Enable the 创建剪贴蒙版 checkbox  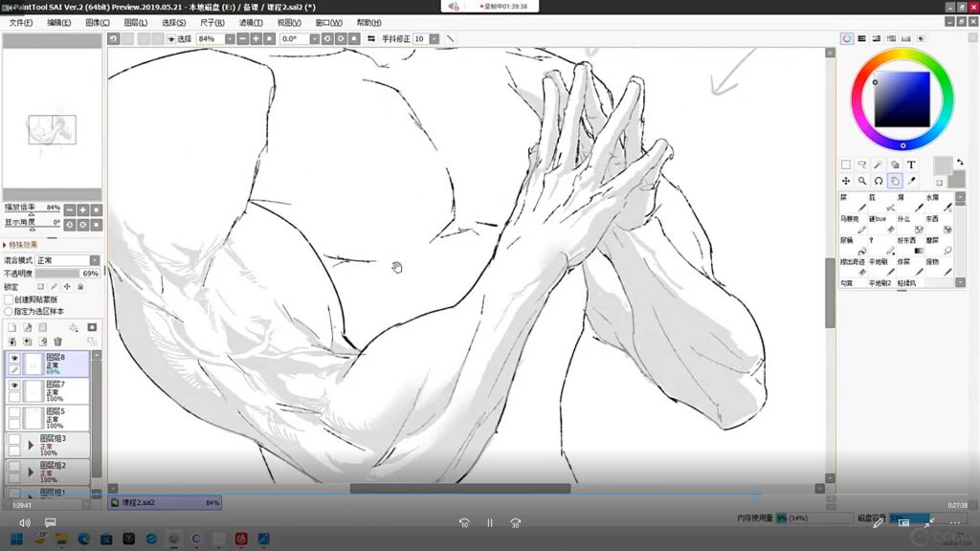pyautogui.click(x=10, y=299)
